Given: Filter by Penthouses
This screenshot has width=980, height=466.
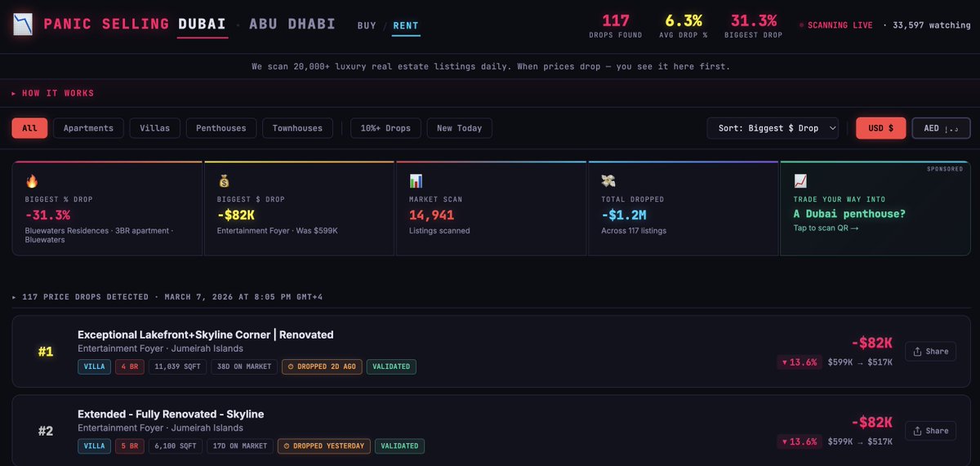Looking at the screenshot, I should tap(221, 128).
